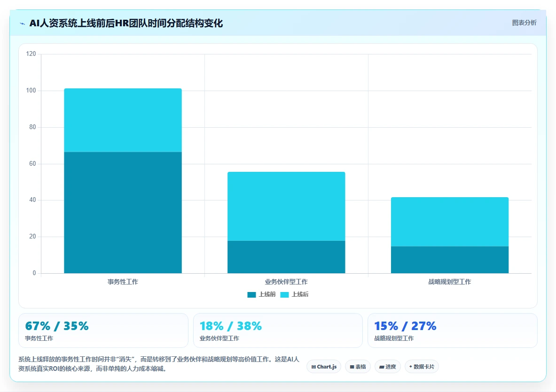The image size is (556, 392).
Task: Click the light 上线后 bar for 事务性工作
Action: 123,120
